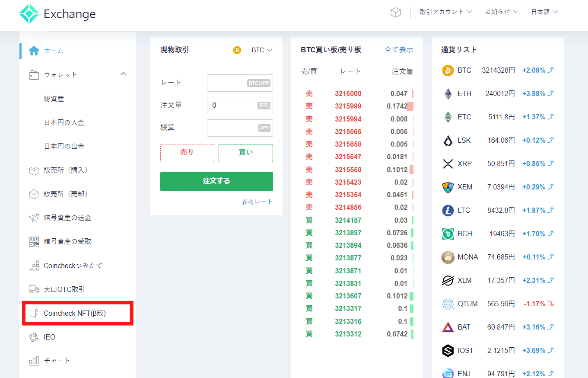588x378 pixels.
Task: Open 販売所（購入） menu item
Action: [66, 170]
